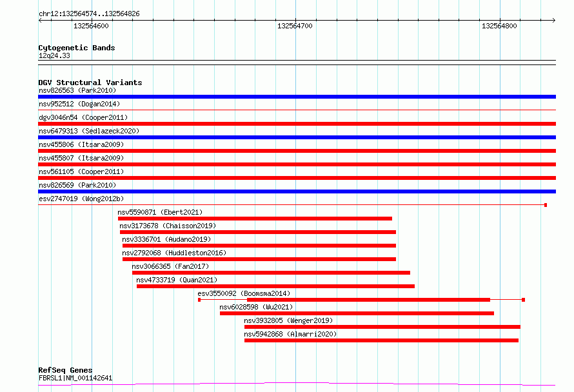Open nsv2792068 (Huddleston2016) variant label

point(174,253)
